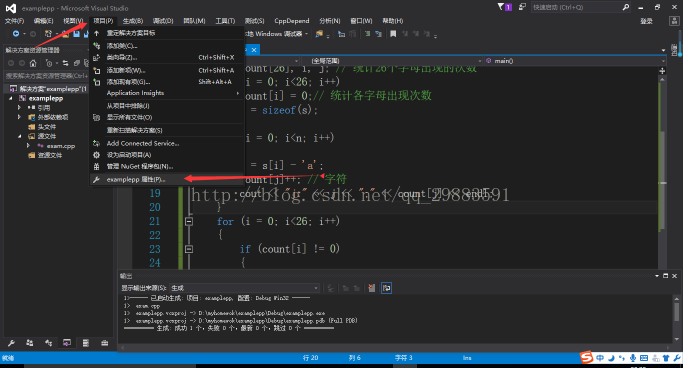Click the class view tab icon at panel bottom
Viewport: 683px width, 368px height.
[x=48, y=343]
